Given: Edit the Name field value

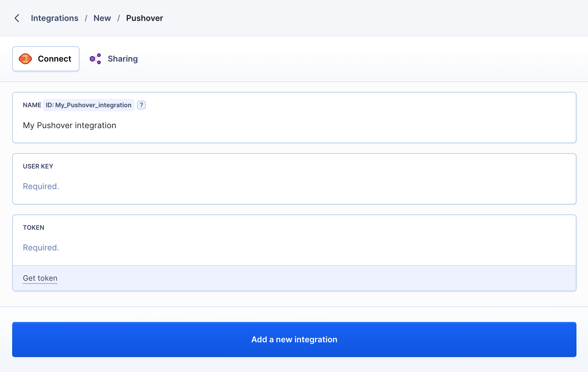Looking at the screenshot, I should [x=294, y=125].
